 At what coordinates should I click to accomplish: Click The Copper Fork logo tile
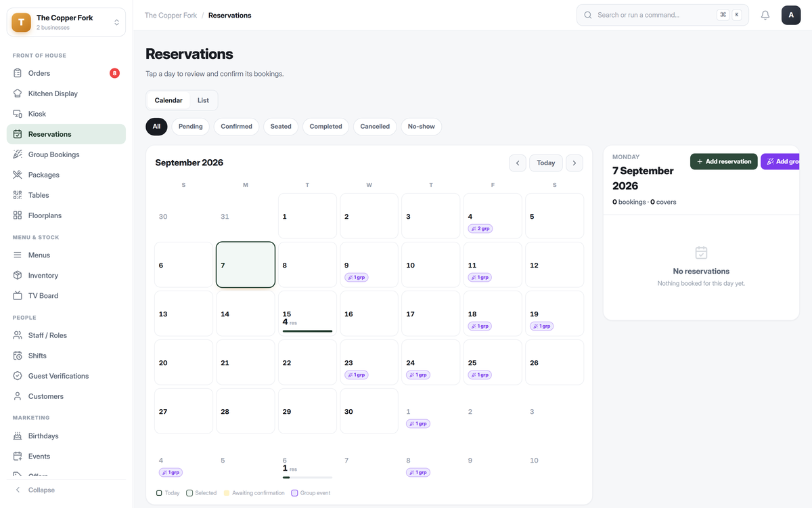[x=22, y=22]
